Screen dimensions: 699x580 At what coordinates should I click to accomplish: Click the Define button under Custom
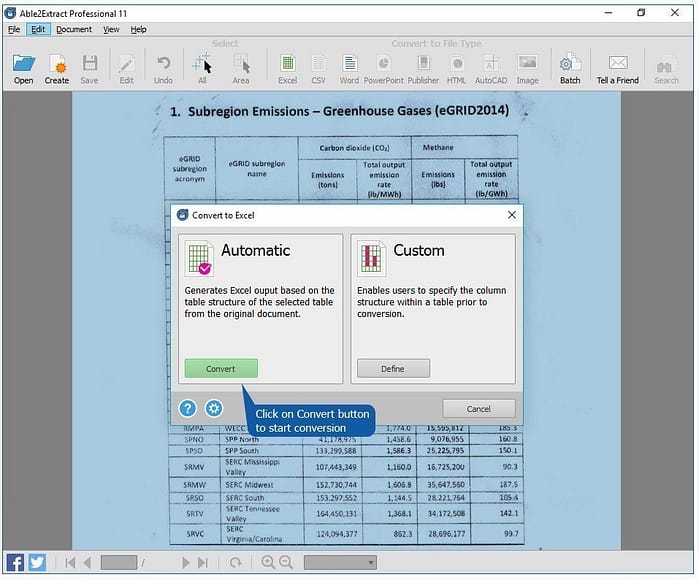click(x=393, y=369)
